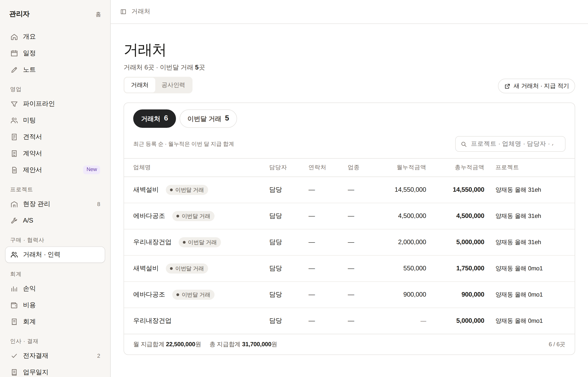Click the 6 / 6곳 count in footer

pyautogui.click(x=557, y=344)
